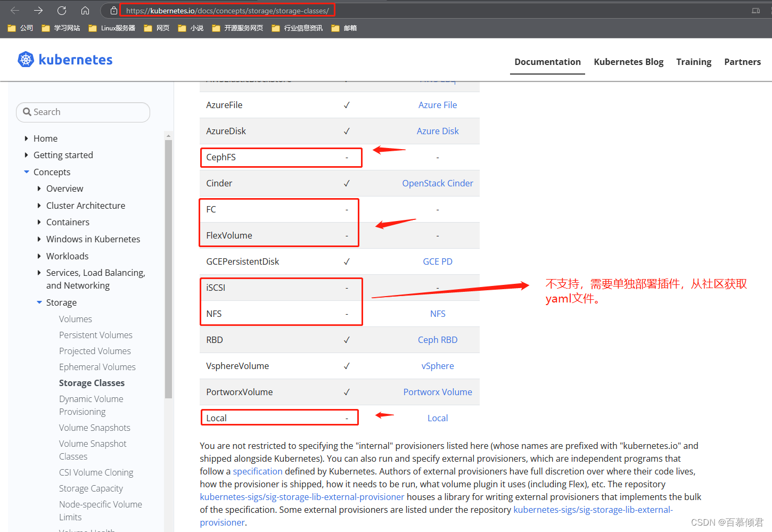Follow the Local config example link
The height and width of the screenshot is (532, 772).
(x=438, y=418)
